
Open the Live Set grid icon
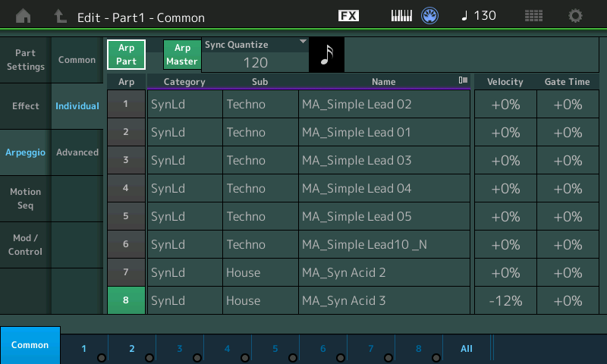click(x=533, y=16)
